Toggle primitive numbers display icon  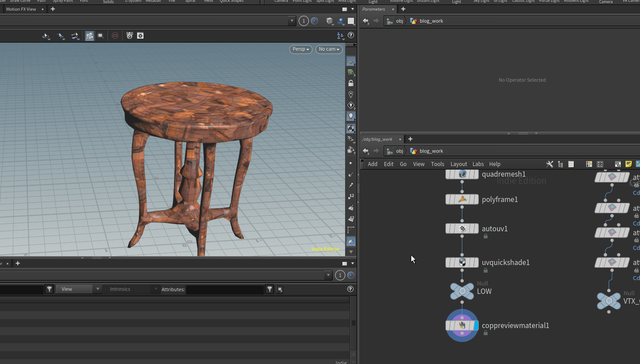351,219
